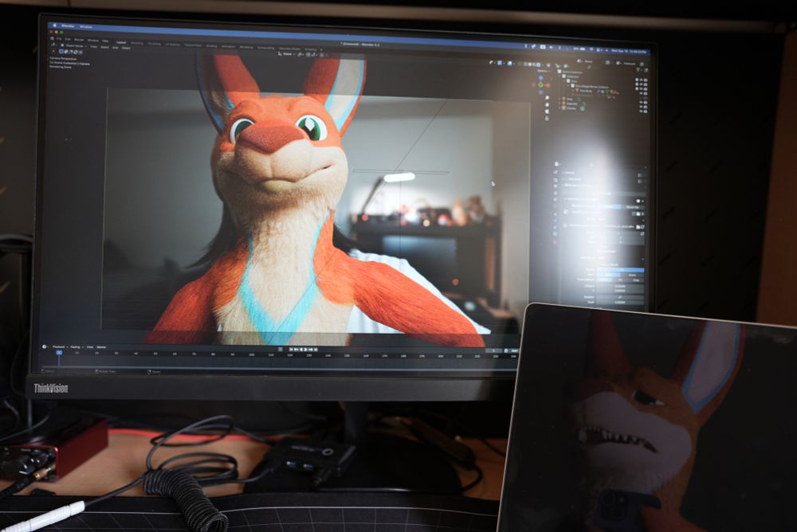Open the Edit menu
The width and height of the screenshot is (797, 532).
coord(68,39)
